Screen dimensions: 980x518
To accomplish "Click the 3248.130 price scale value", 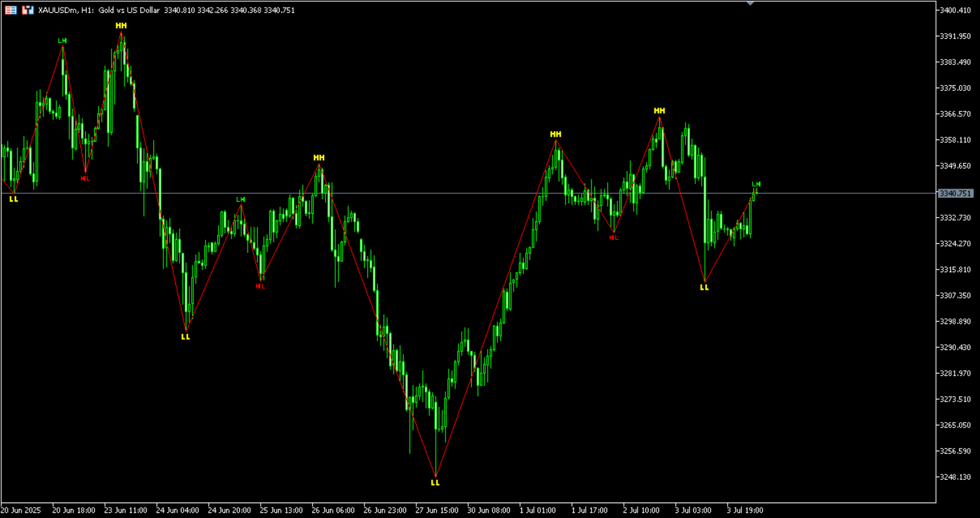I will coord(955,477).
